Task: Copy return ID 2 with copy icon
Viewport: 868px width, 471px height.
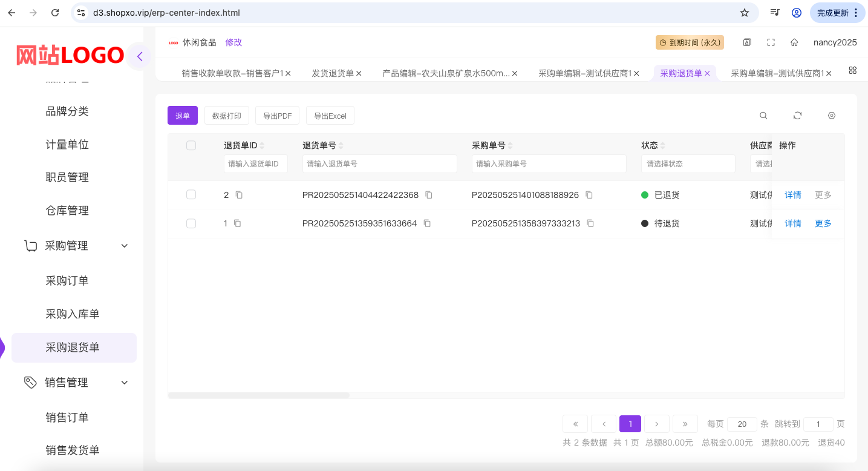Action: coord(239,195)
